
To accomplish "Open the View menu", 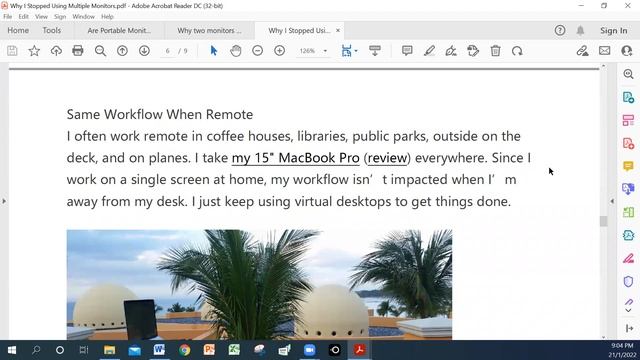I will 41,17.
